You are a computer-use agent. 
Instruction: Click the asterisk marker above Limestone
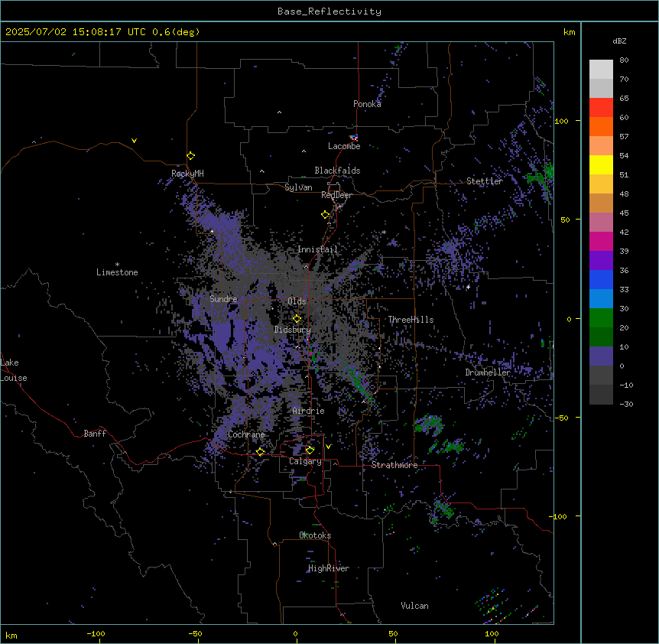[x=117, y=265]
